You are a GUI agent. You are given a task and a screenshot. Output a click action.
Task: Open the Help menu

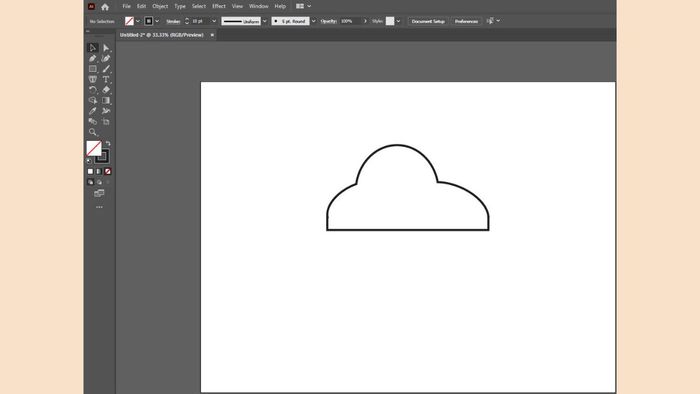point(280,6)
